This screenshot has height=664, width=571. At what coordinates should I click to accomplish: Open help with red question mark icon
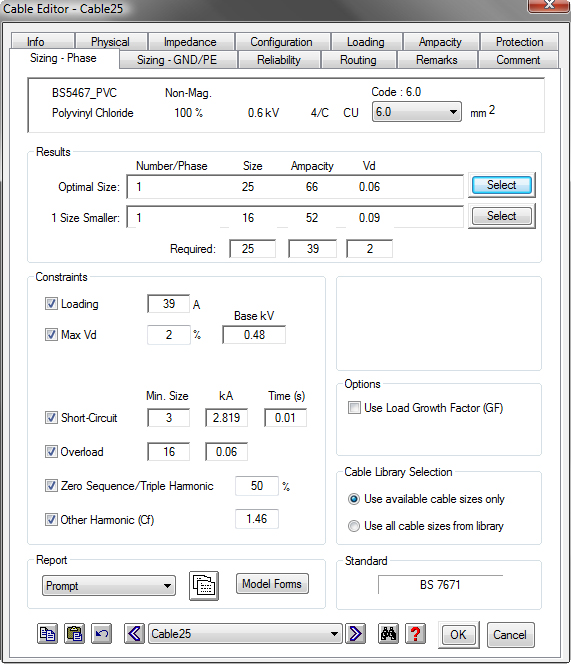416,634
